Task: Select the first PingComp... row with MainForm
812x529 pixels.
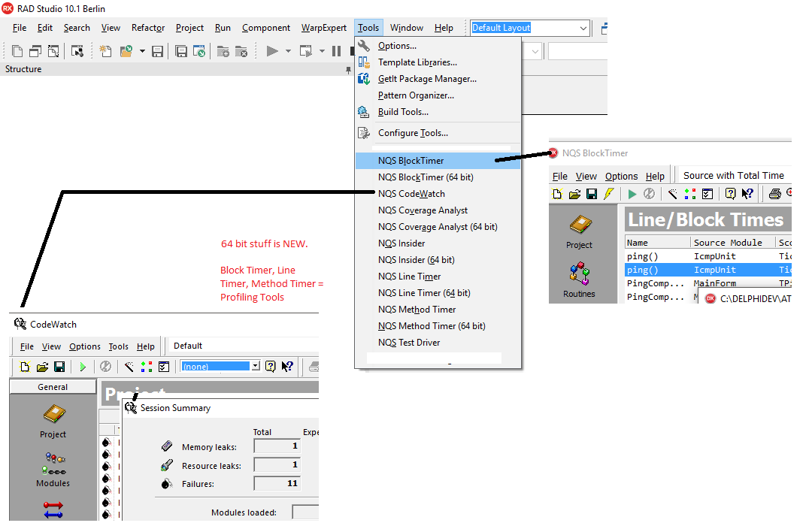Action: [708, 283]
